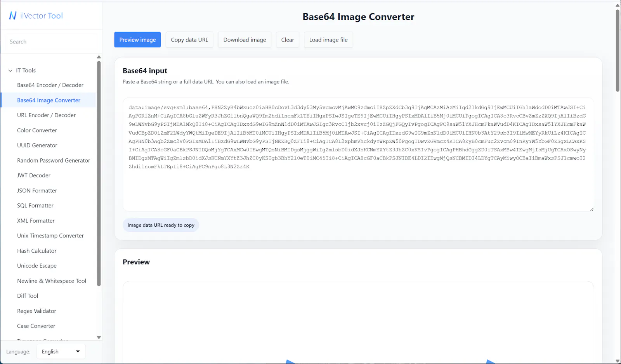Click the Clear button
The height and width of the screenshot is (364, 621).
[288, 40]
